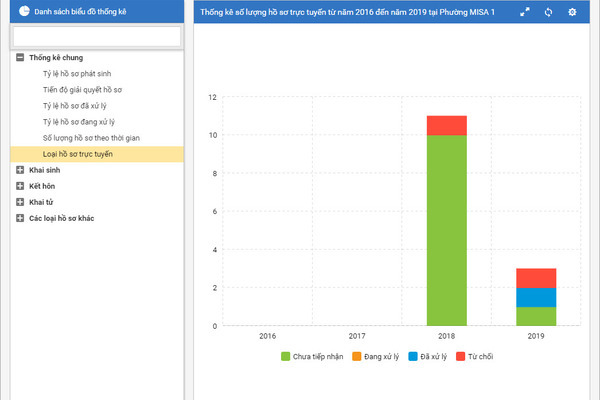600x400 pixels.
Task: Expand Các loại hồ sơ khác group
Action: tap(20, 218)
